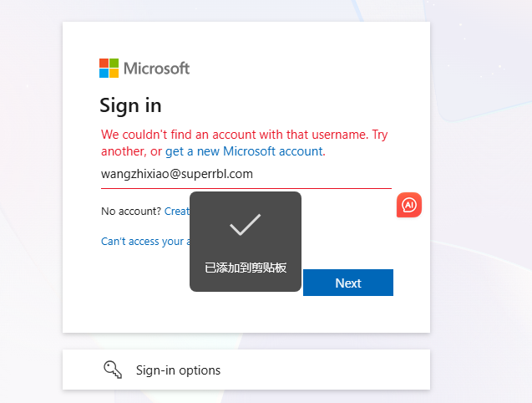The width and height of the screenshot is (532, 403).
Task: Click the blue square of Microsoft logo
Action: coord(104,74)
